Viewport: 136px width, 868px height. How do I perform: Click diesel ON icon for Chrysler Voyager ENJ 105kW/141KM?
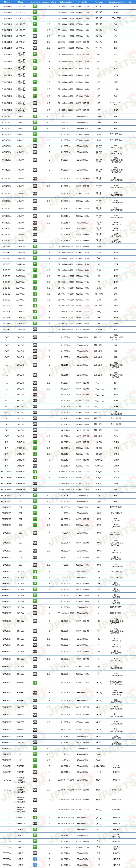tap(35, 36)
